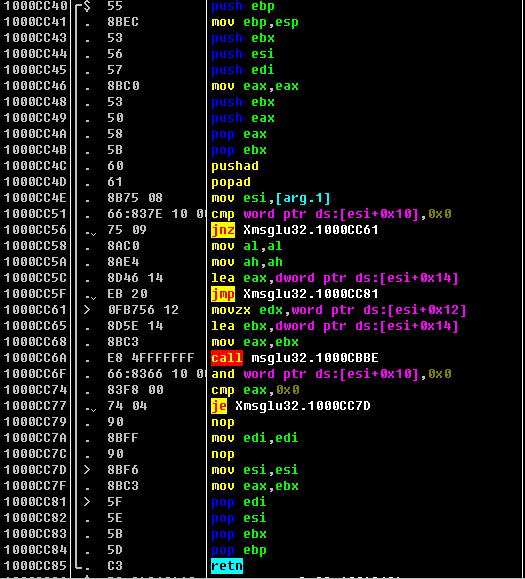Click 'mov ah,ah' instruction
Viewport: 525px width, 579px height.
coord(247,262)
